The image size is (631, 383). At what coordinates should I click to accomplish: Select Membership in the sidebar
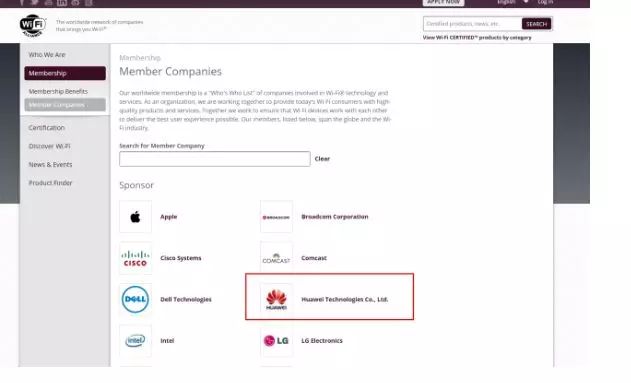[65, 73]
